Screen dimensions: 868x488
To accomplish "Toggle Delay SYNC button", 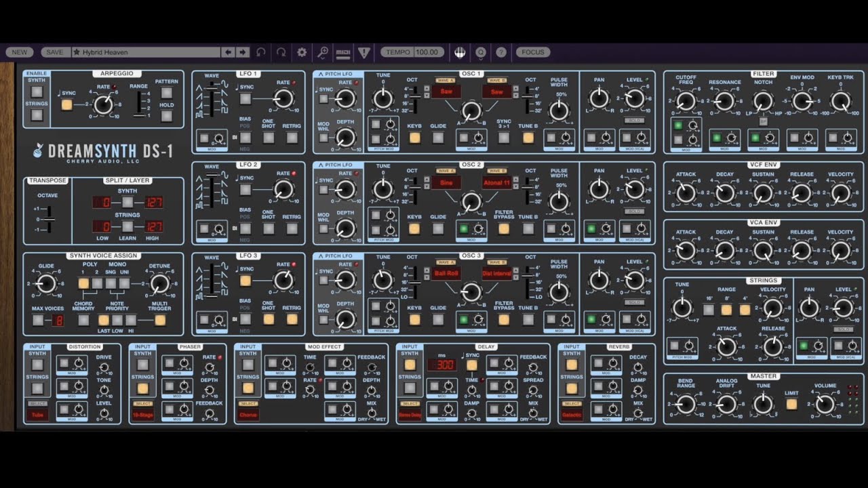I will click(471, 365).
